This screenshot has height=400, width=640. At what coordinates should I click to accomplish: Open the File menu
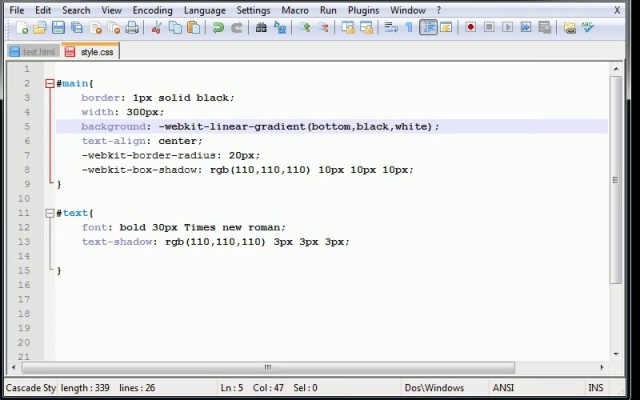(x=17, y=10)
